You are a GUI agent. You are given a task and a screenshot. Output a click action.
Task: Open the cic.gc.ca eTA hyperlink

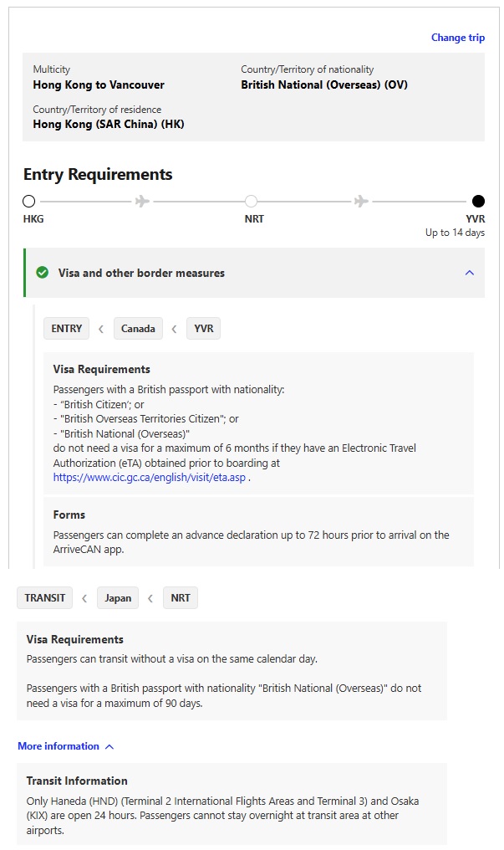(150, 478)
